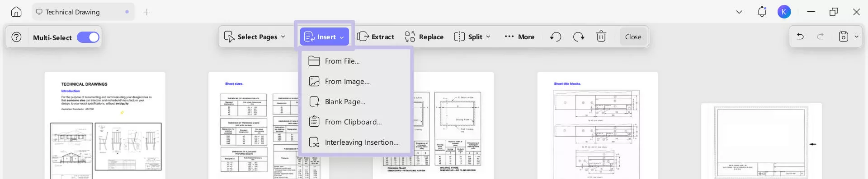Expand the Select Pages dropdown
Viewport: 868px width, 179px height.
[255, 37]
